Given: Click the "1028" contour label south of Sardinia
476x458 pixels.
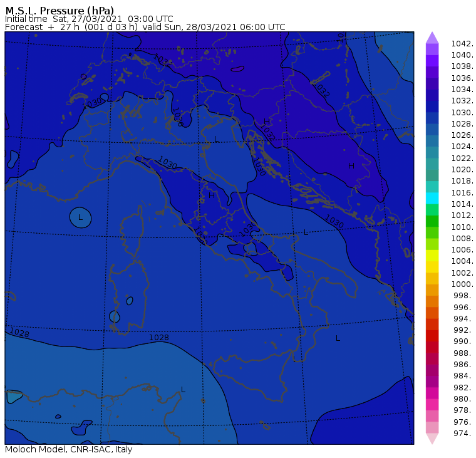Looking at the screenshot, I should (x=158, y=338).
